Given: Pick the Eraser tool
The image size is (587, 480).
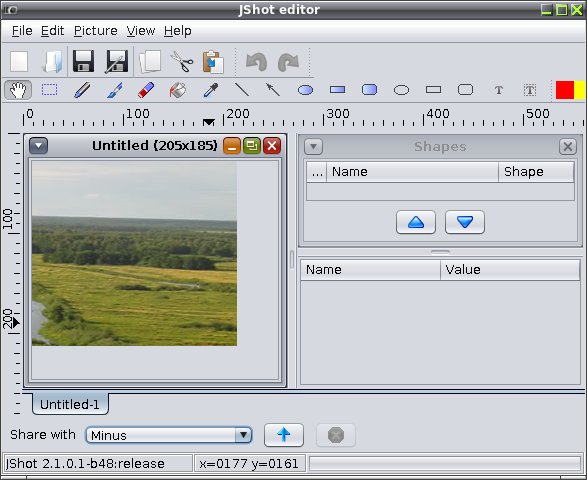Looking at the screenshot, I should [146, 90].
